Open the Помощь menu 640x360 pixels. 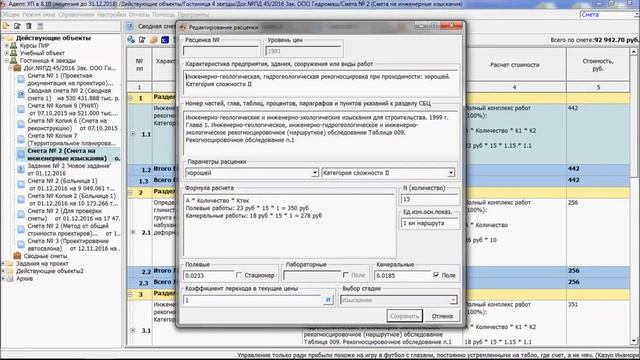(x=163, y=14)
